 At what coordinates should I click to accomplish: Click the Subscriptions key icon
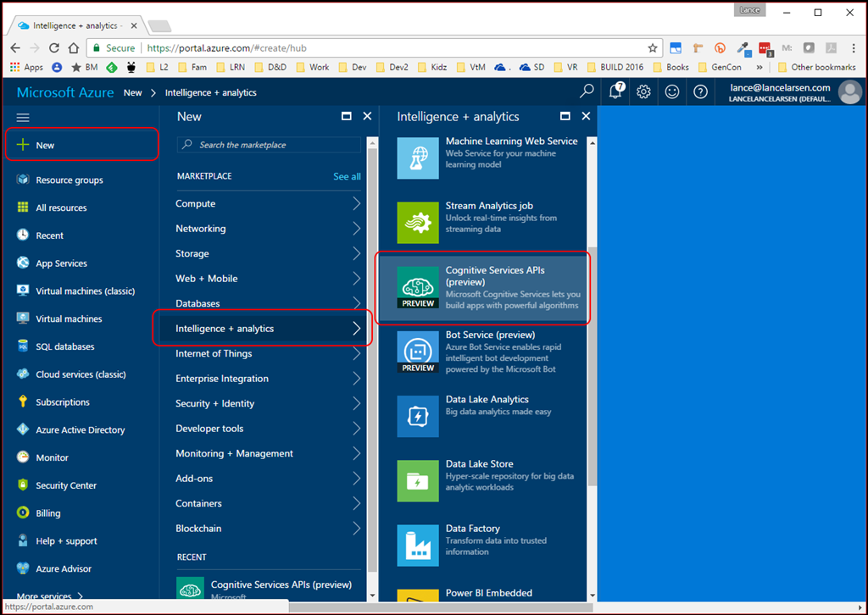click(x=23, y=402)
